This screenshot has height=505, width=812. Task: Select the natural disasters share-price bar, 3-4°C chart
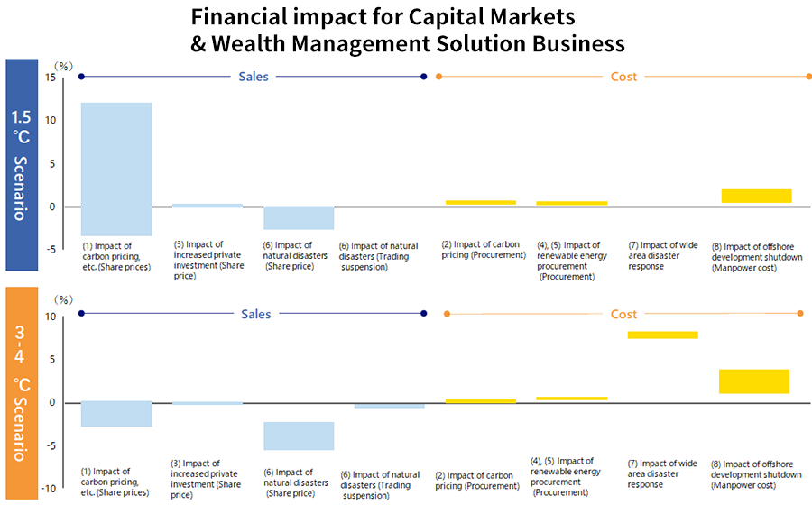coord(299,436)
